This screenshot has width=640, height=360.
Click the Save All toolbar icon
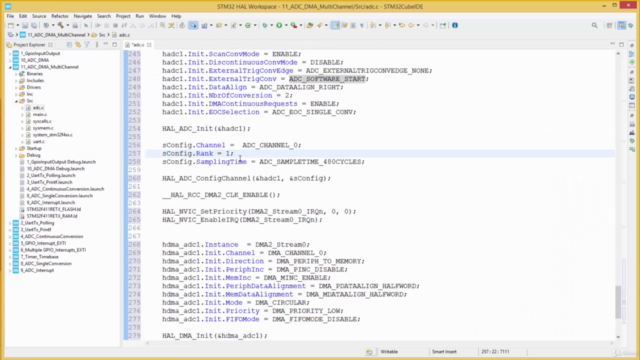tap(34, 25)
